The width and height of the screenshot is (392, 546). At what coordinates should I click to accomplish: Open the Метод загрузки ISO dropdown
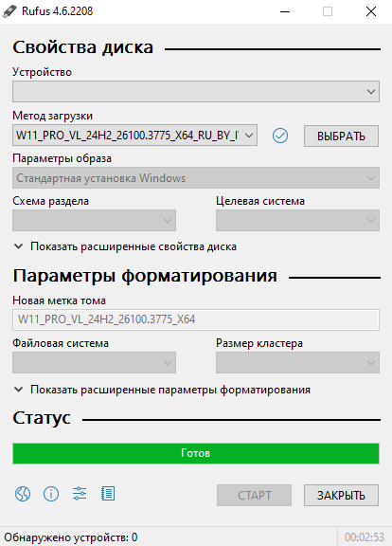click(135, 136)
